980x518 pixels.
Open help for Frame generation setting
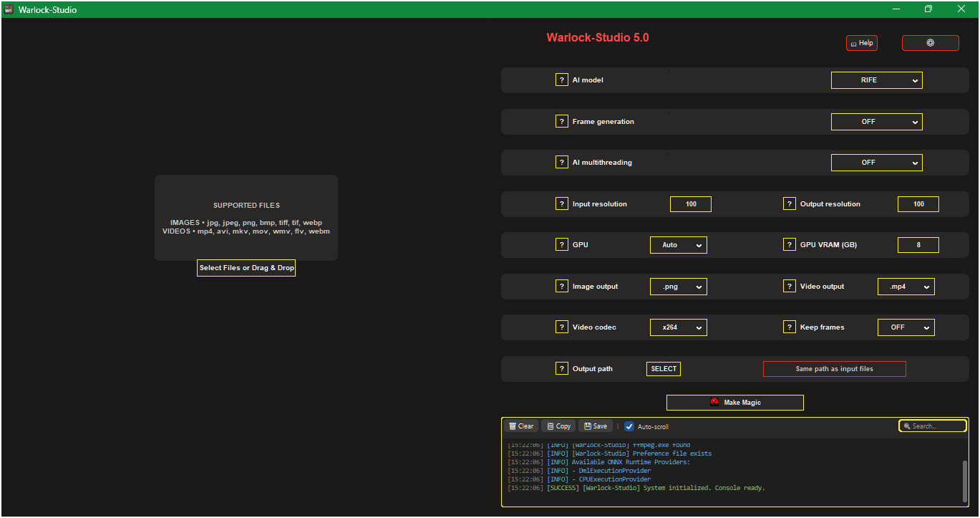point(562,121)
